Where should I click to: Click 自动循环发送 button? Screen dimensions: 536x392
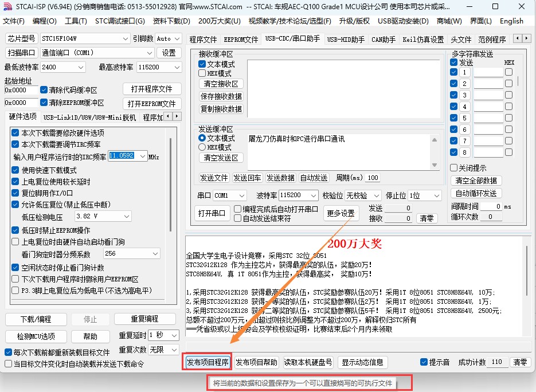476,193
